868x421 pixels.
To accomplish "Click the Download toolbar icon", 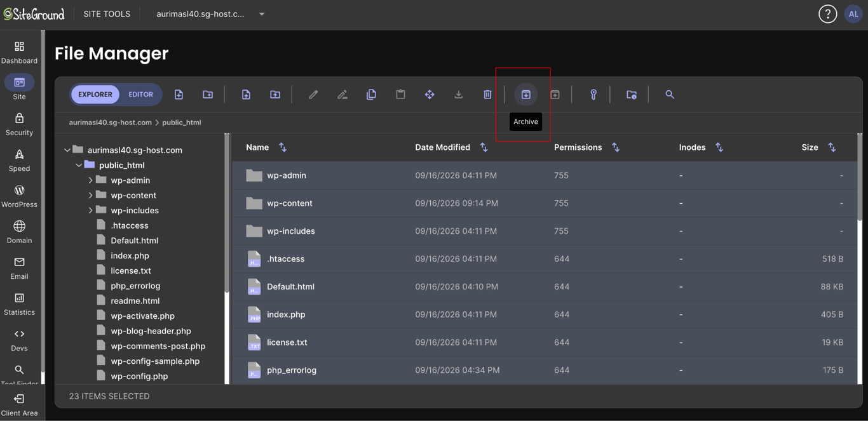I will (459, 95).
